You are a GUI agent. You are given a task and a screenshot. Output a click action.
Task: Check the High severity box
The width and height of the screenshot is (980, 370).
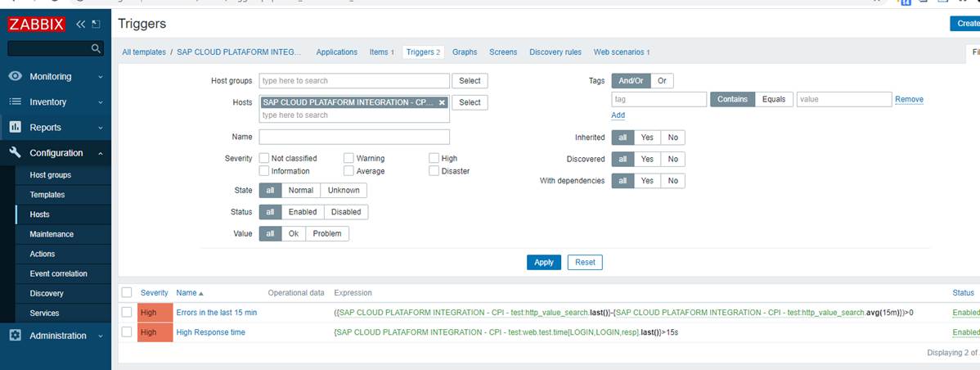pyautogui.click(x=434, y=159)
